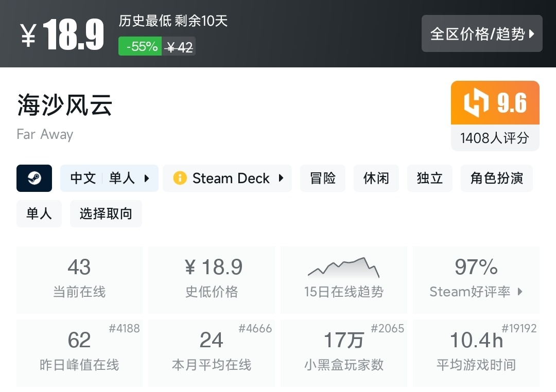Tap the 单人 tag in second row
556x392 pixels.
(39, 213)
